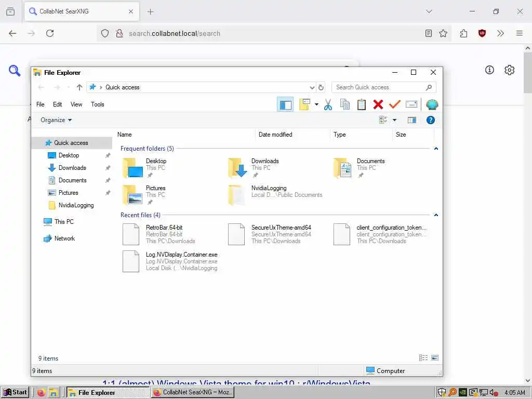Click the bookmark star in Firefox
The height and width of the screenshot is (399, 532).
[443, 33]
